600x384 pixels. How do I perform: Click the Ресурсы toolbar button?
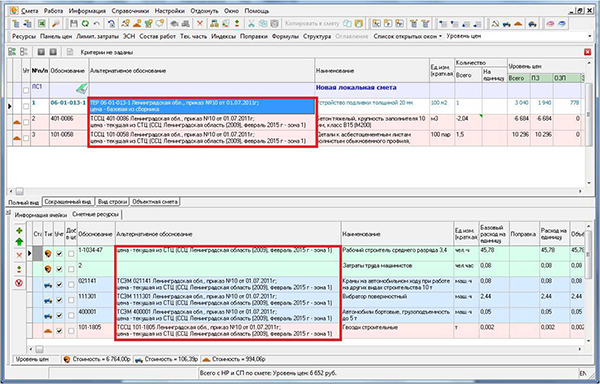tap(24, 36)
